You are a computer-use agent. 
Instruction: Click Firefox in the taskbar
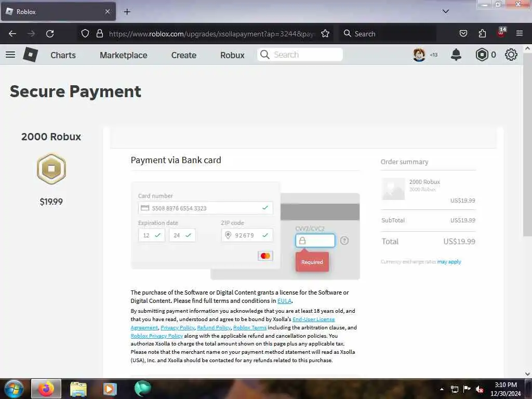[46, 389]
